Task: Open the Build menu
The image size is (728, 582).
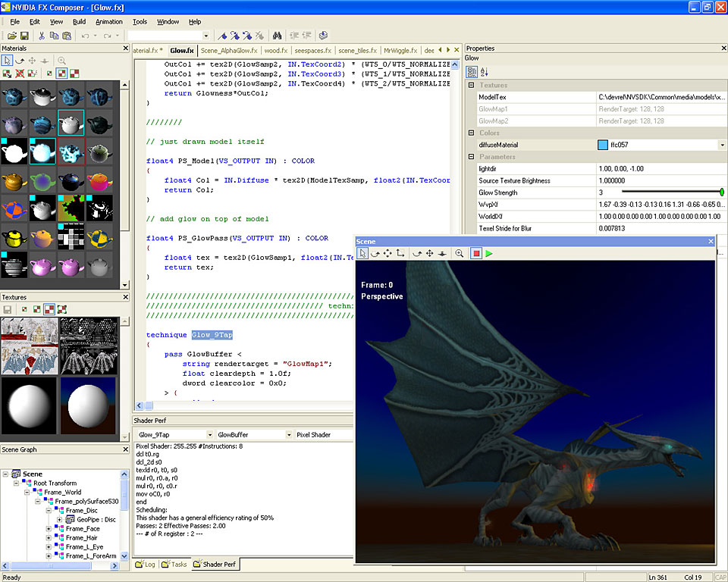Action: pos(79,22)
